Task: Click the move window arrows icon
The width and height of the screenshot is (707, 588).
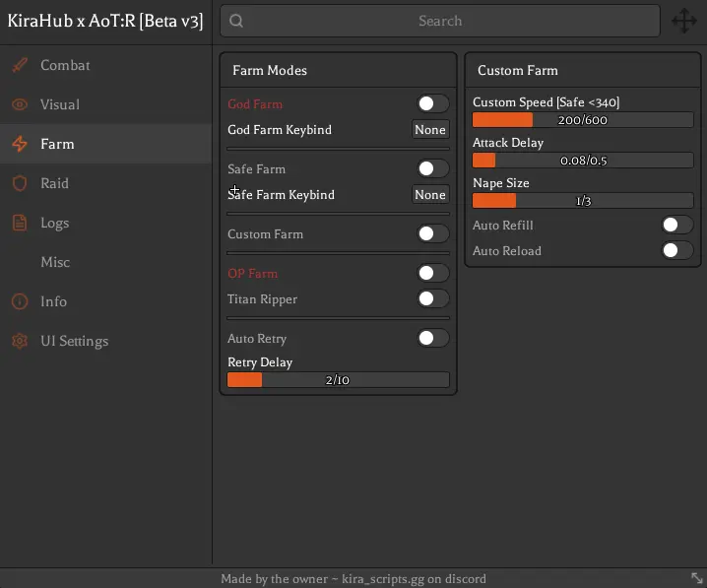Action: pos(684,21)
